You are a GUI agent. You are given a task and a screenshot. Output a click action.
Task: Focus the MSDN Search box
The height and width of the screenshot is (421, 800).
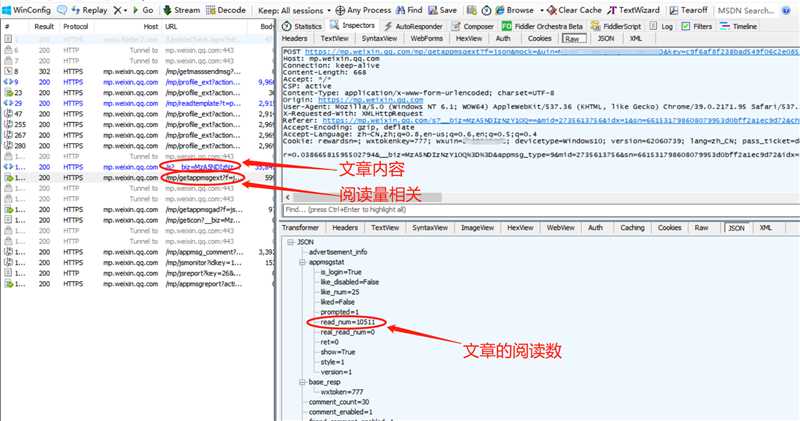pyautogui.click(x=745, y=10)
